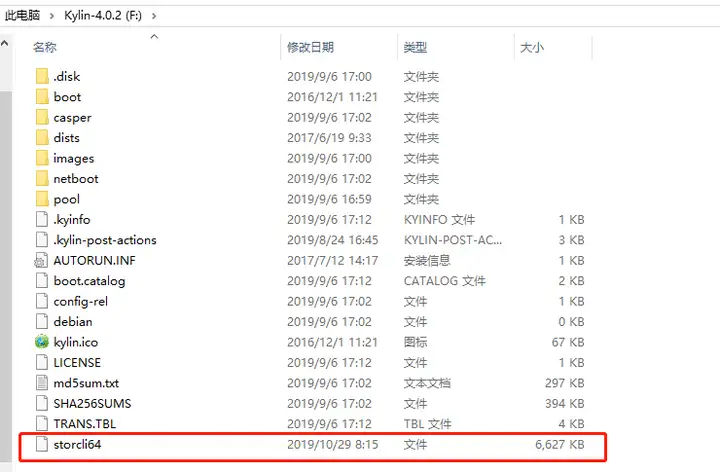Screen dimensions: 720x472
Task: Select the folder named casper
Action: (x=73, y=118)
